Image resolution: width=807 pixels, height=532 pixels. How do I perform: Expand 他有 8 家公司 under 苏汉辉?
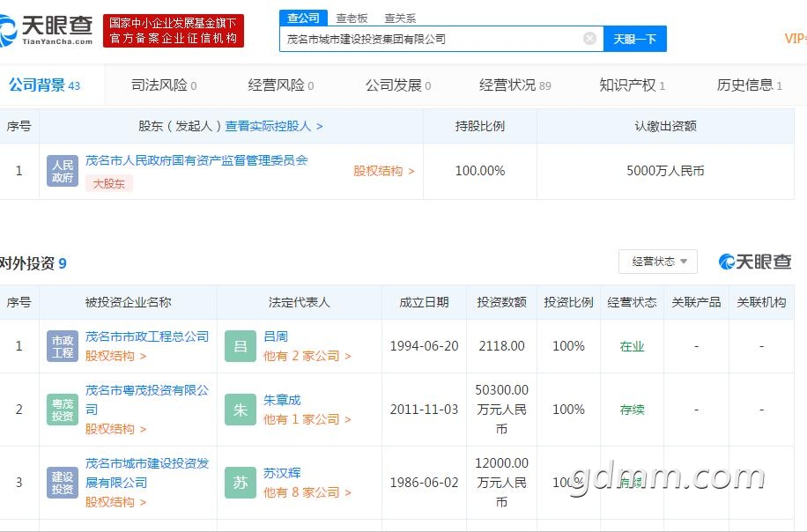307,492
